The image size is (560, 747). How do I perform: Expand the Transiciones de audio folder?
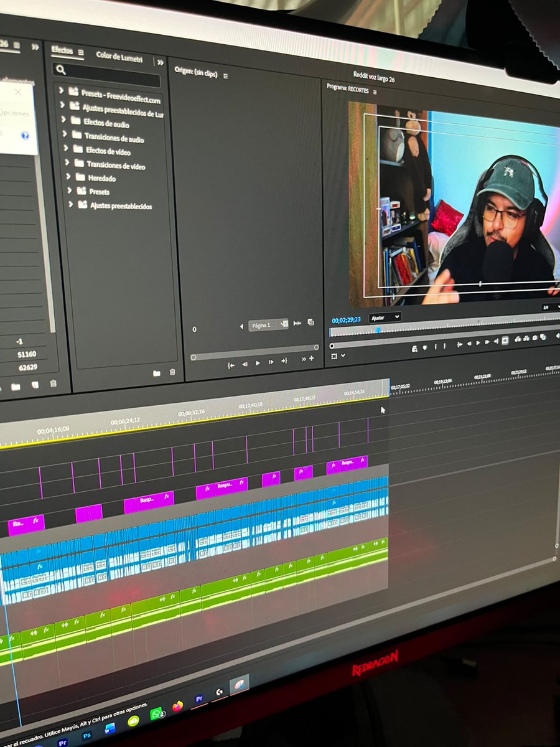[65, 134]
